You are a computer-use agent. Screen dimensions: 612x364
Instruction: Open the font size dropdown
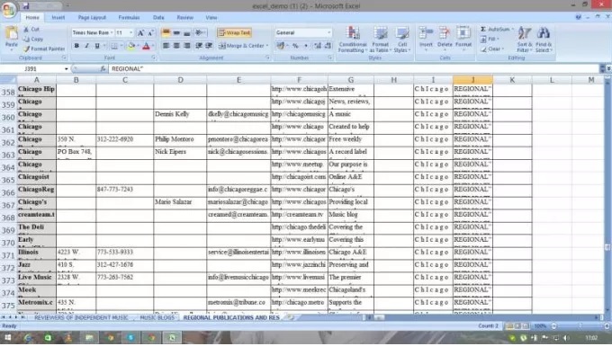[131, 32]
